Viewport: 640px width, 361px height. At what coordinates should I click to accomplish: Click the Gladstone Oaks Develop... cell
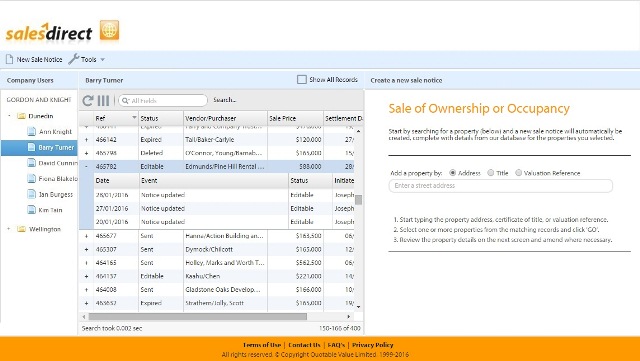(x=225, y=290)
